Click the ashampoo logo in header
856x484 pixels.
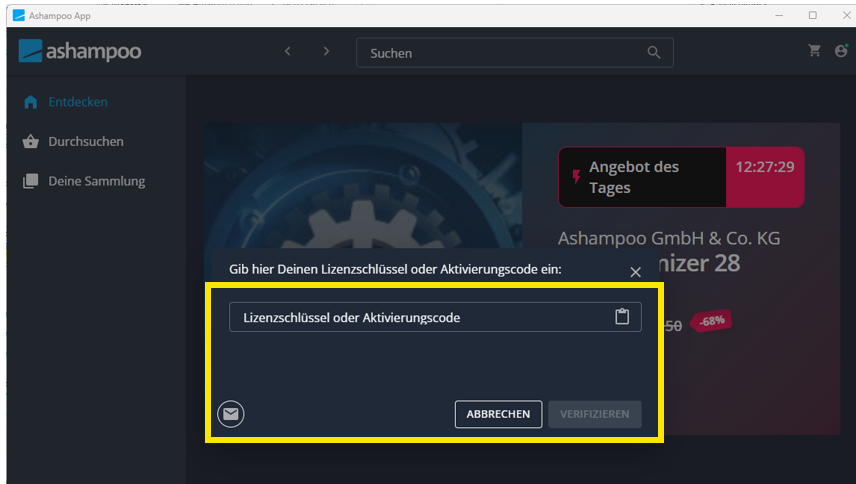pos(80,51)
